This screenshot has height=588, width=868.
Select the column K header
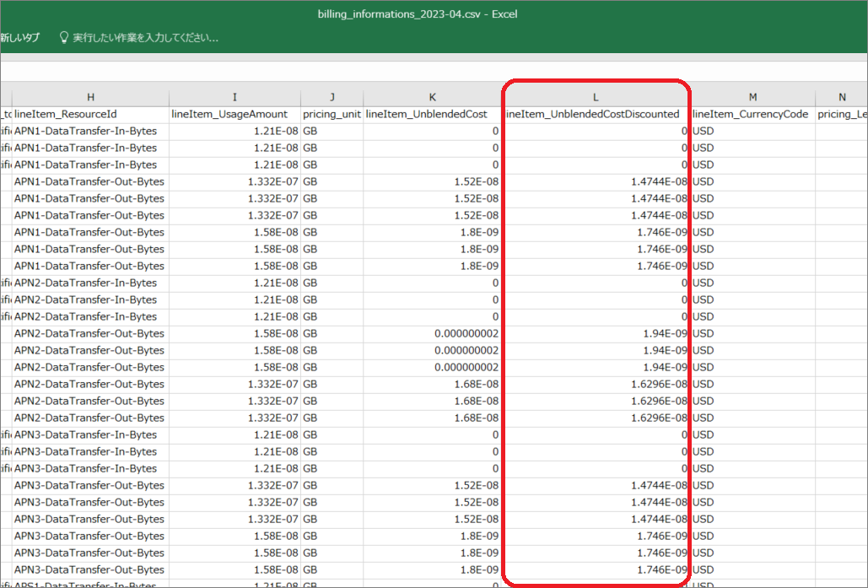coord(432,97)
